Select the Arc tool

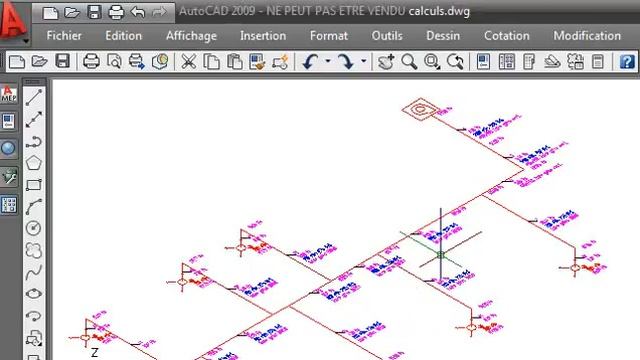[34, 207]
